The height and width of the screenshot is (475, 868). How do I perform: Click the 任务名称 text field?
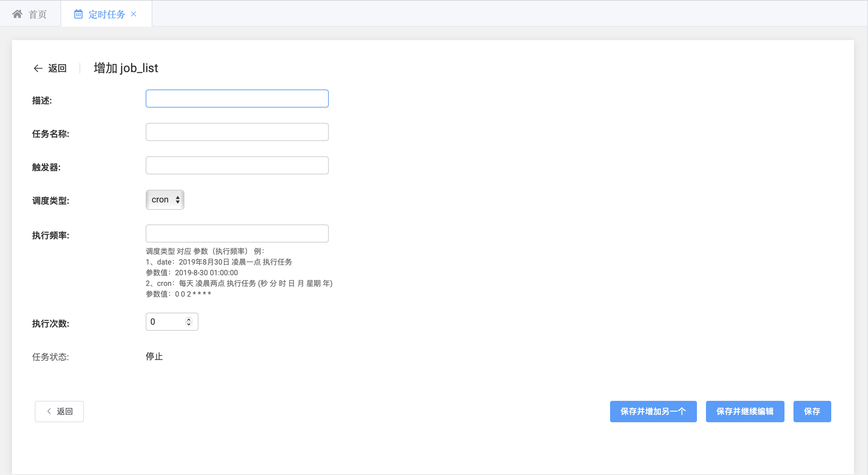click(x=237, y=132)
